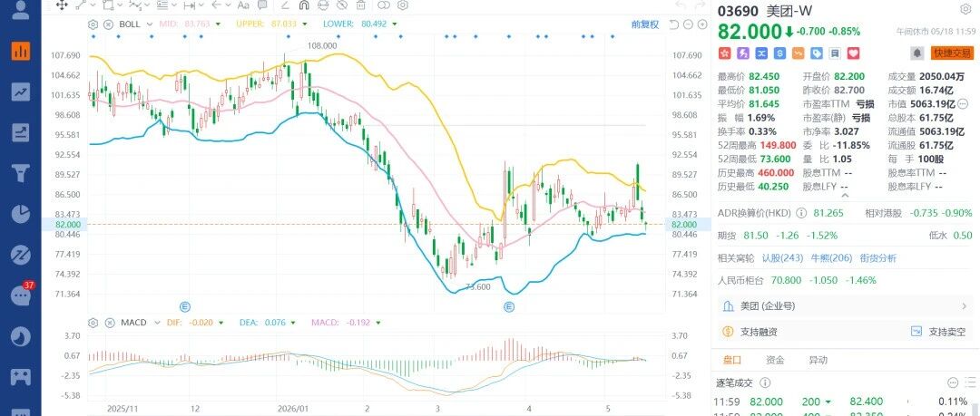Open chat messages icon with 37 badge
Screen dimensions: 980x416
pos(21,295)
